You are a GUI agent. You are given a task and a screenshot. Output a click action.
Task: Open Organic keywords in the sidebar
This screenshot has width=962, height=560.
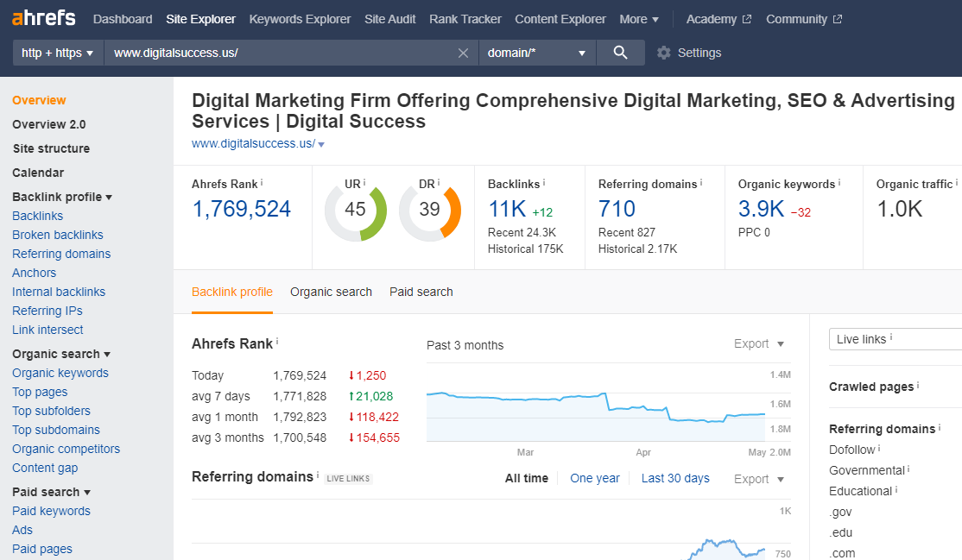pos(60,373)
